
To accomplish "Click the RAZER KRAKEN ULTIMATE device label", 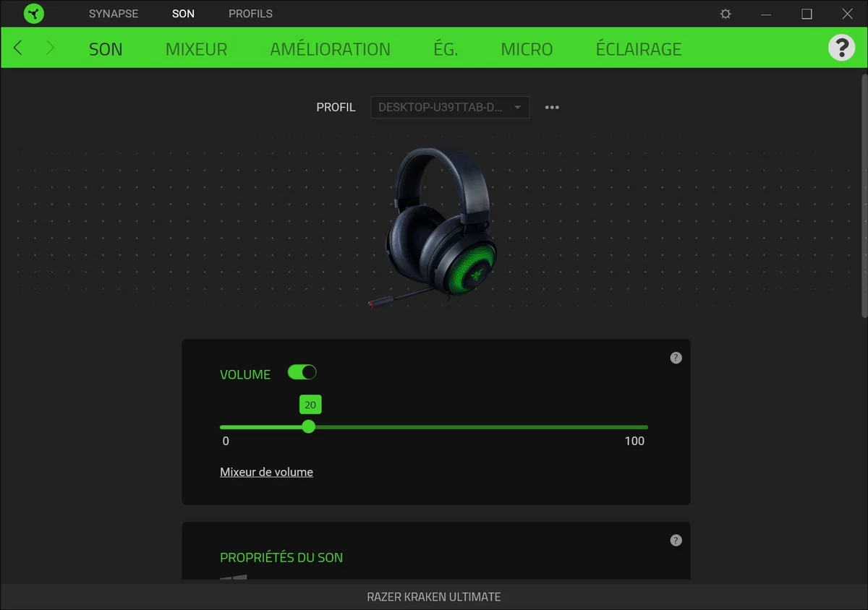I will (434, 597).
